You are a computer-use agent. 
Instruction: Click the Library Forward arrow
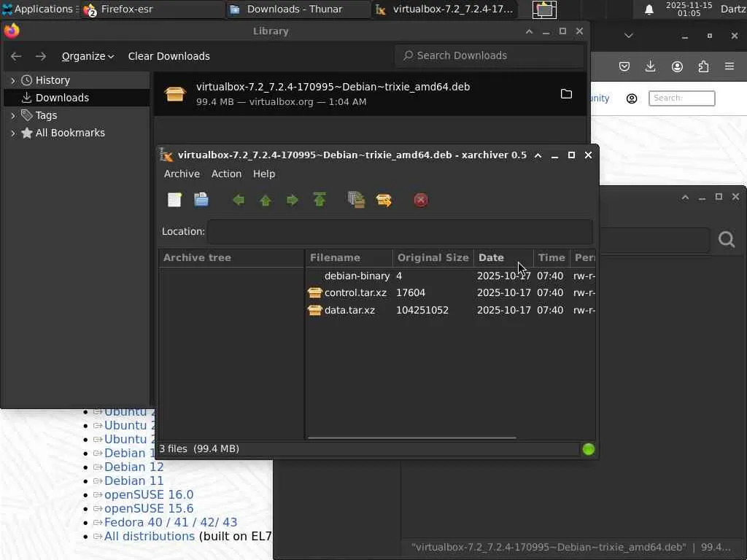[41, 56]
